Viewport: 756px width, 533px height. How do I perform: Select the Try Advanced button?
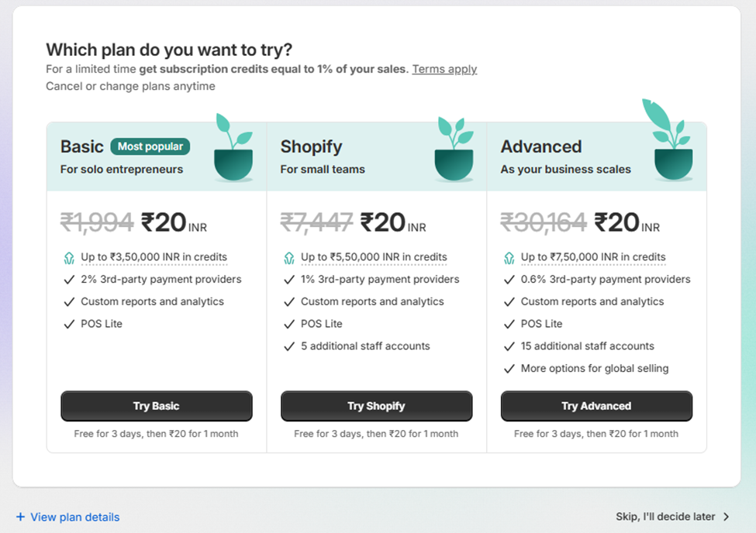point(596,406)
